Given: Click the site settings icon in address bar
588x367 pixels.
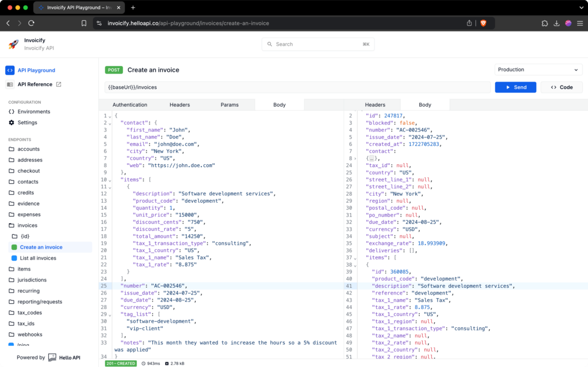Looking at the screenshot, I should pyautogui.click(x=99, y=24).
